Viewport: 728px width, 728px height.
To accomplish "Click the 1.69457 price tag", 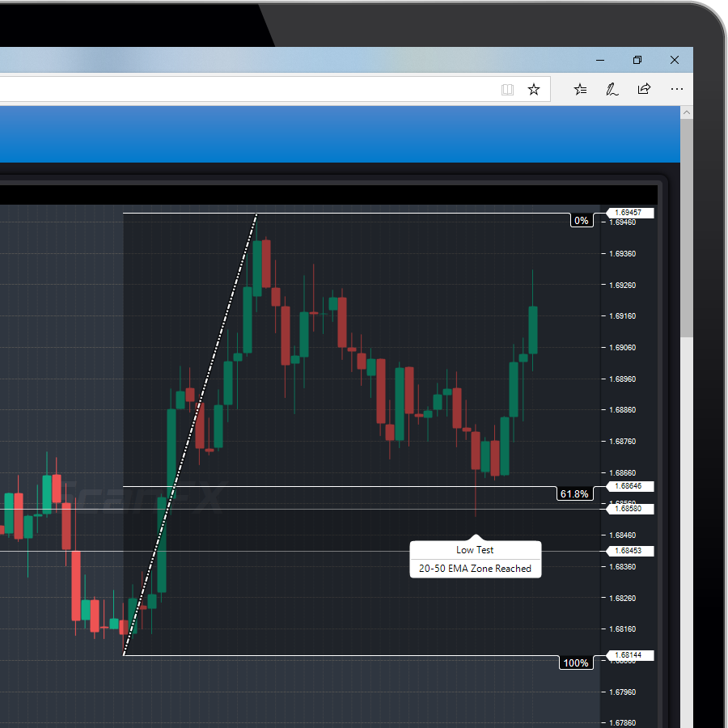I will click(629, 213).
